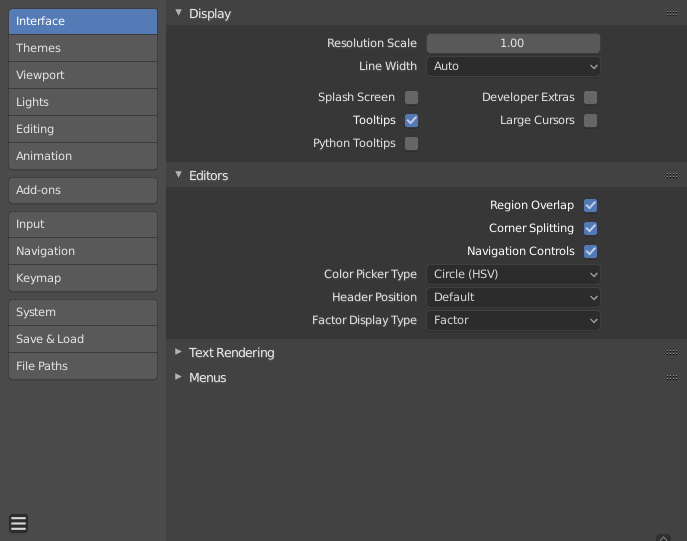Click the bottom-right scroll-up arrow icon
687x541 pixels.
click(x=663, y=537)
